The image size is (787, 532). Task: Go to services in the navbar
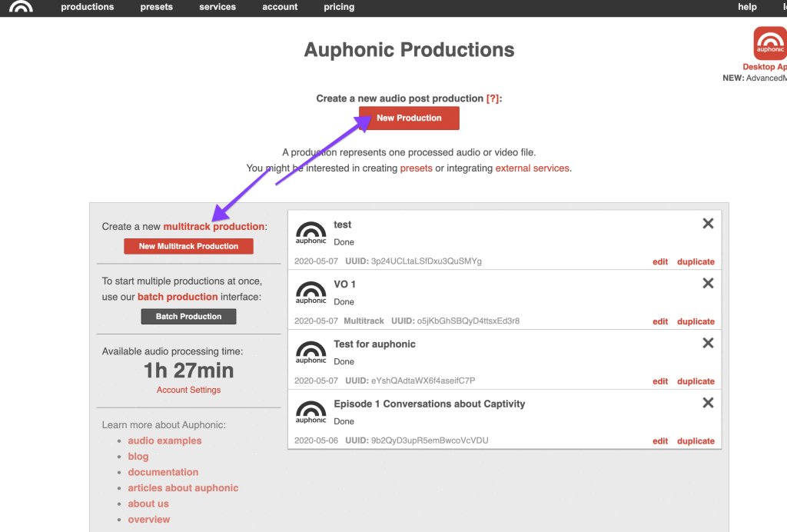218,7
